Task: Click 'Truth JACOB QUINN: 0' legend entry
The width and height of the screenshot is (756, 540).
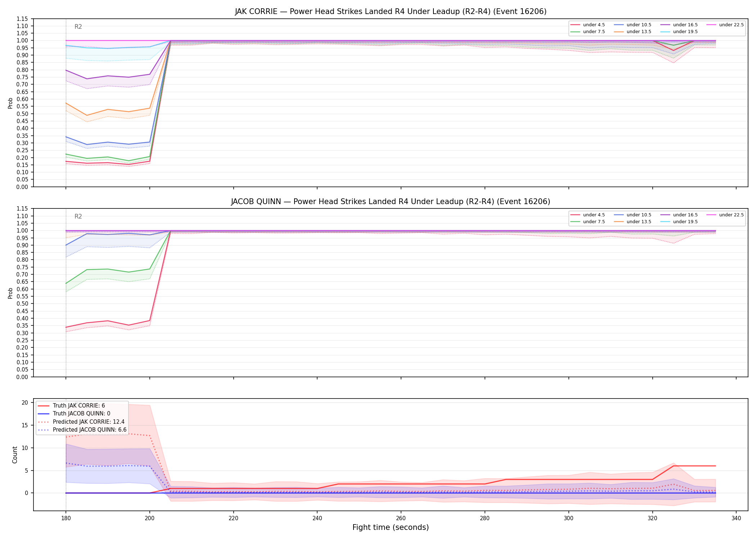Action: tap(74, 414)
